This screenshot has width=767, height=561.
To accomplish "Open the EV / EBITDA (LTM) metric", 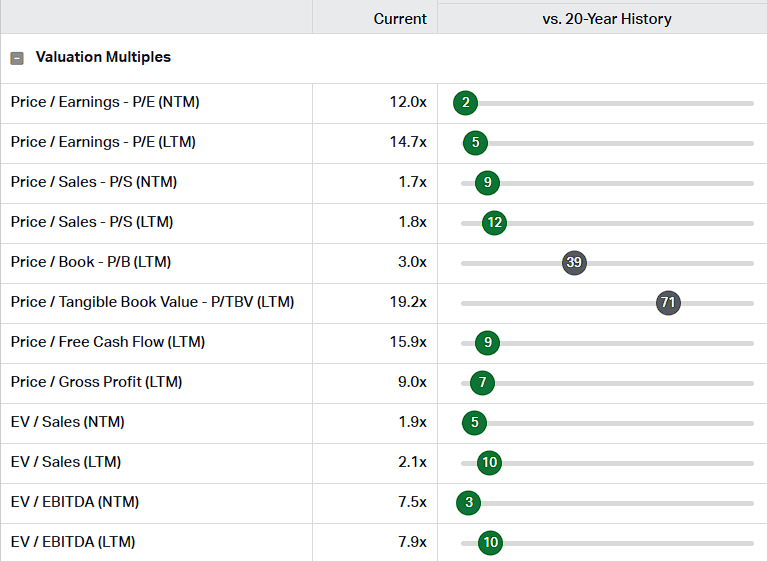I will (73, 542).
